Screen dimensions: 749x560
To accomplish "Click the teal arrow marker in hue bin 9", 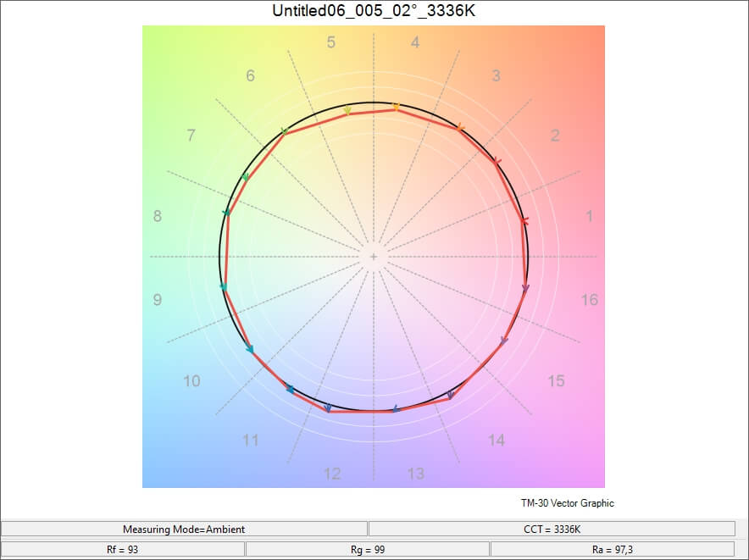I will pyautogui.click(x=224, y=287).
